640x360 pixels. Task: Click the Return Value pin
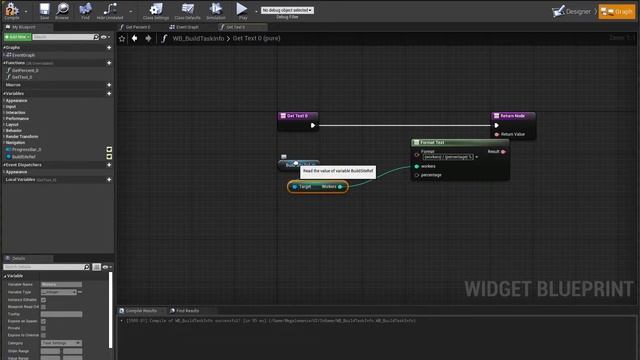coord(497,134)
